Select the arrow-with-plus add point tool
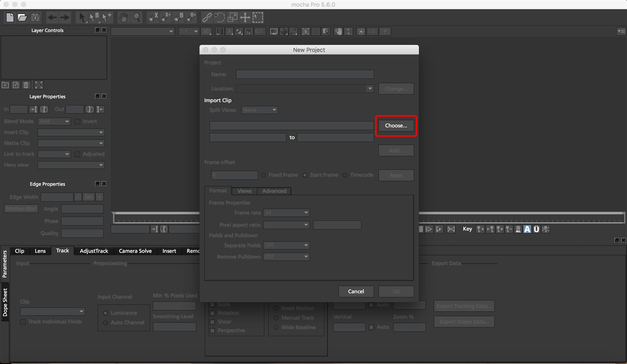The width and height of the screenshot is (627, 364). coord(106,17)
